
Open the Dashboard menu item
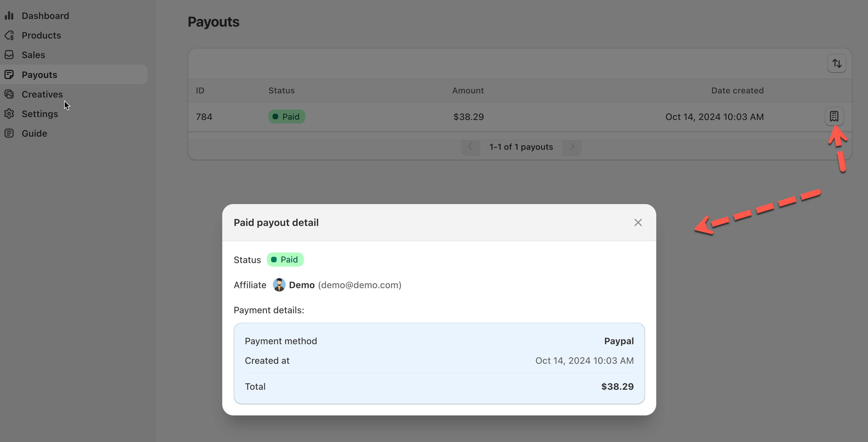(45, 15)
